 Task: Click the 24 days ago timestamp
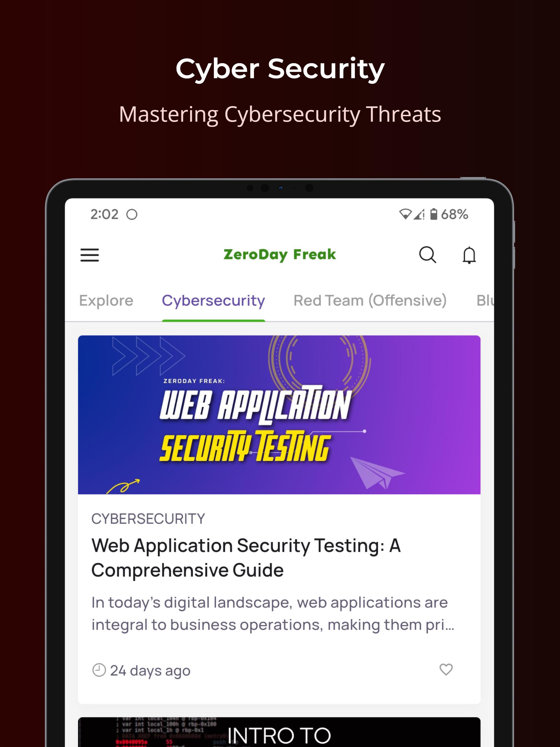150,671
